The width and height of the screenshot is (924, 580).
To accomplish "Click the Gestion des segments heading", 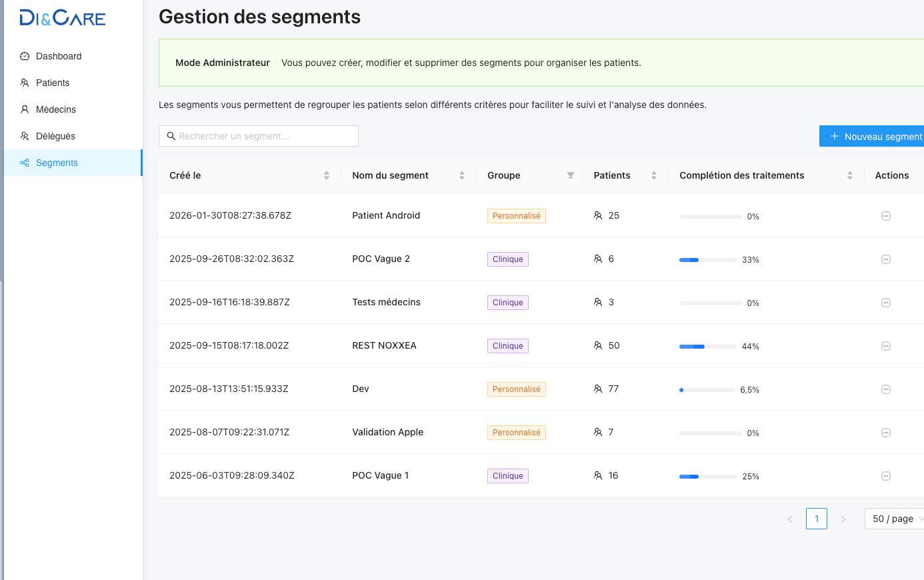I will (259, 17).
